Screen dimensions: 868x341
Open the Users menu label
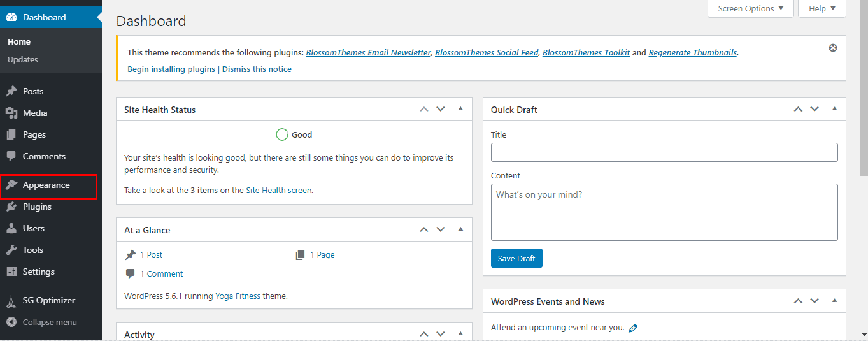point(34,228)
